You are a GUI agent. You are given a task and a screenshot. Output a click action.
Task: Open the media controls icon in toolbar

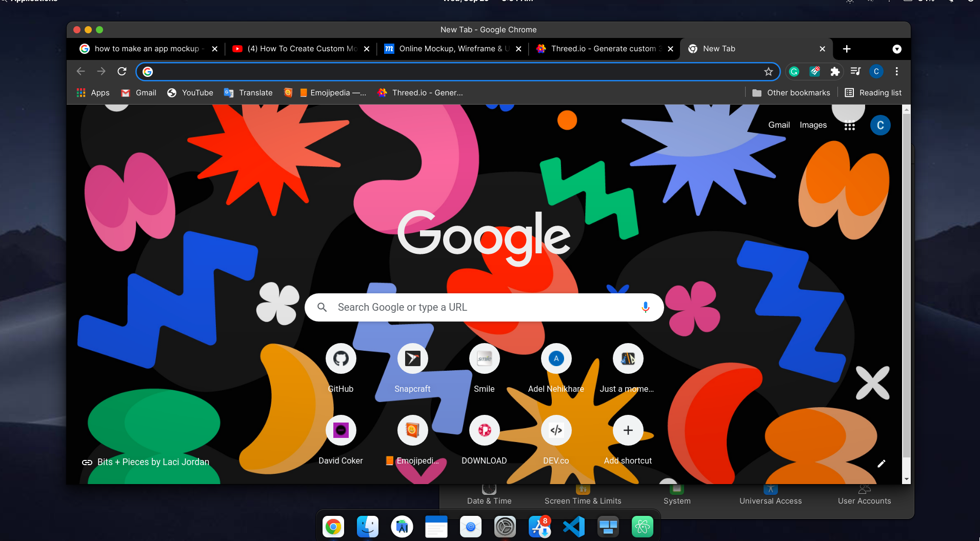[855, 71]
